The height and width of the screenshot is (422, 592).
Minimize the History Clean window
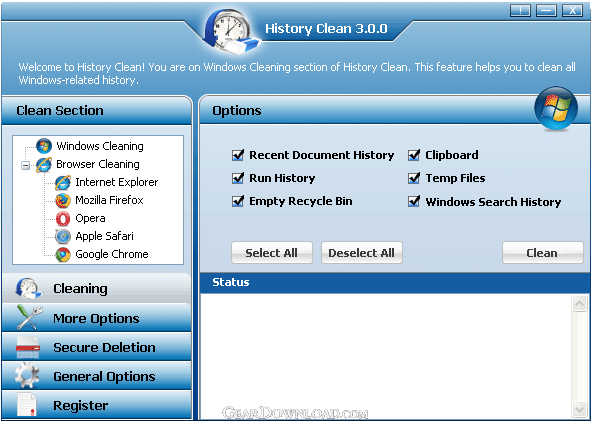coord(546,11)
